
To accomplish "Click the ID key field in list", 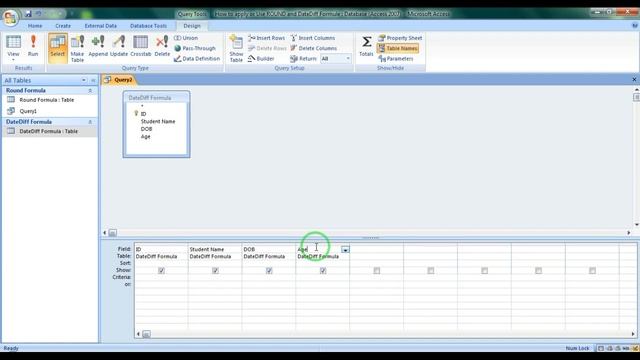I will point(143,114).
